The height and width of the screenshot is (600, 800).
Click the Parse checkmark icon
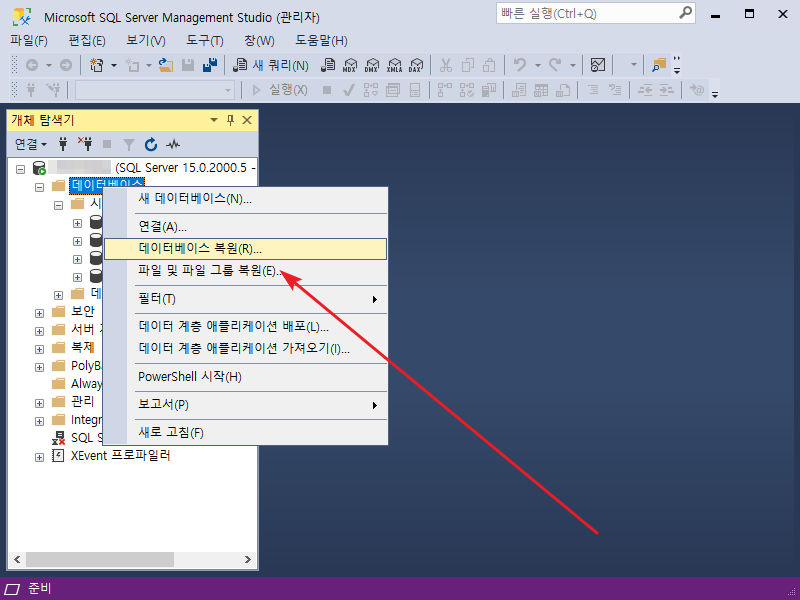pos(349,90)
